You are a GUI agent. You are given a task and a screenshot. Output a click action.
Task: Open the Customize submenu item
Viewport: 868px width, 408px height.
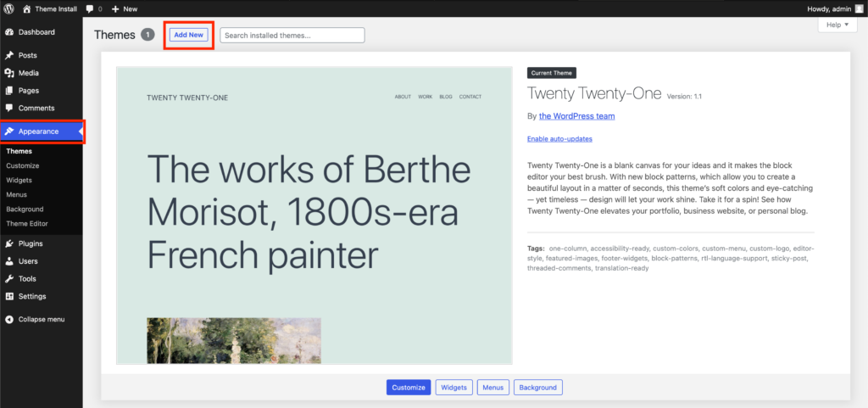pyautogui.click(x=23, y=165)
